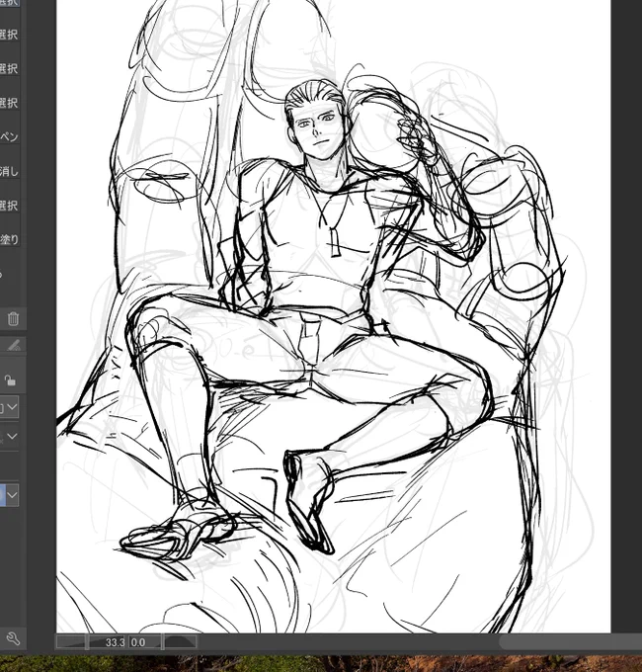The width and height of the screenshot is (642, 672).
Task: Open settings via the wrench icon
Action: pyautogui.click(x=13, y=639)
